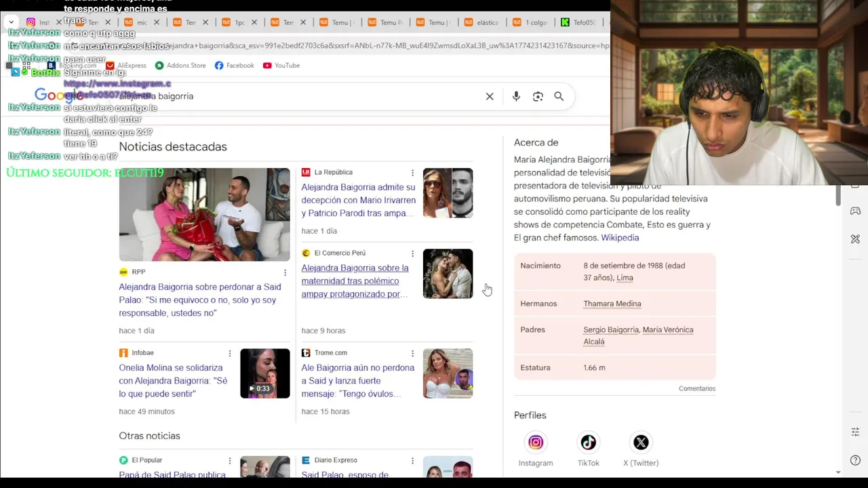Open the María Verónica Alcalá link
This screenshot has width=868, height=488.
pos(638,335)
